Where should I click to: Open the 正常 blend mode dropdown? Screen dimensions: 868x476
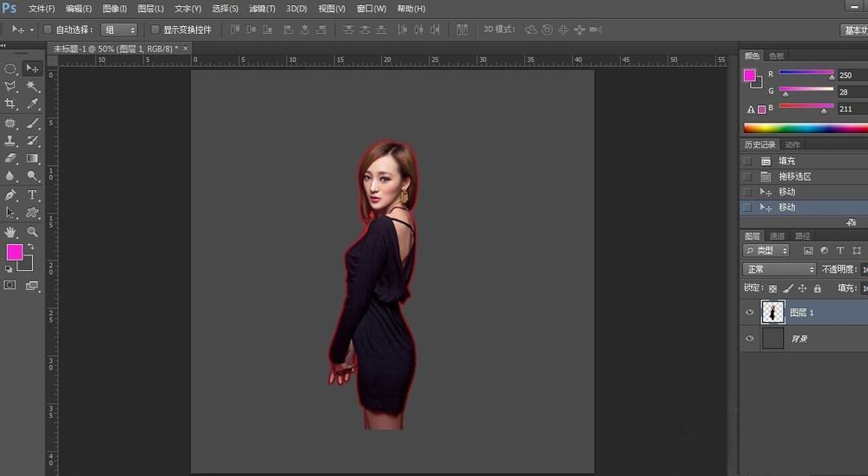click(x=779, y=269)
